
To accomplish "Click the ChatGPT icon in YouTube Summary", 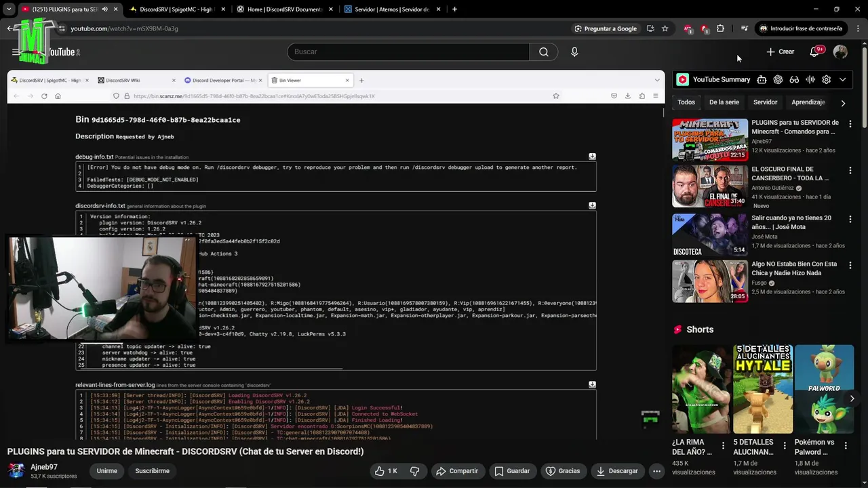I will [778, 79].
